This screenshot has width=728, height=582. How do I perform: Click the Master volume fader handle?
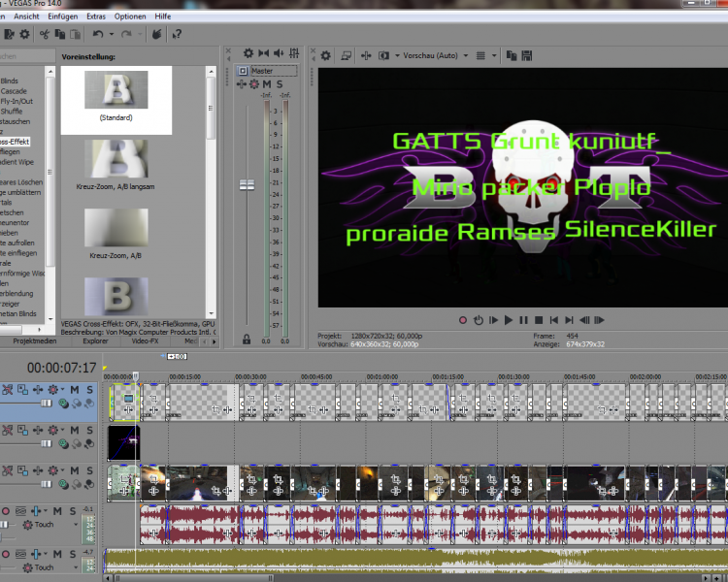(x=247, y=185)
